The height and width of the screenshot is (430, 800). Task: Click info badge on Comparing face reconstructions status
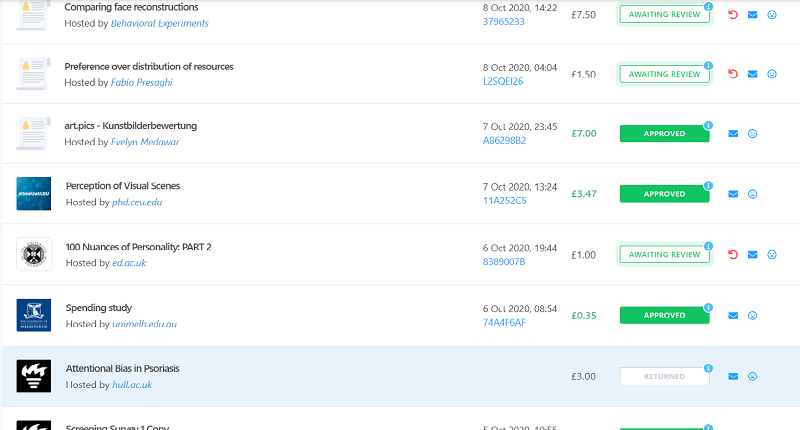click(x=708, y=7)
